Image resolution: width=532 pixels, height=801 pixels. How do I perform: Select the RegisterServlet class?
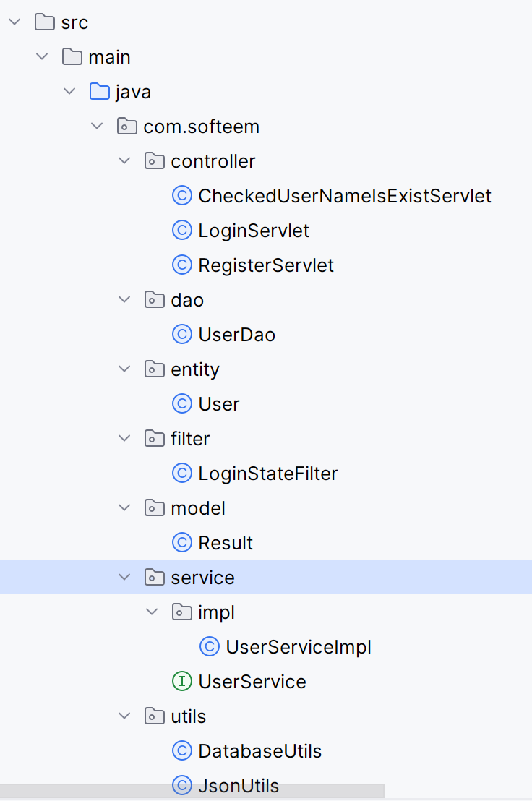coord(265,265)
